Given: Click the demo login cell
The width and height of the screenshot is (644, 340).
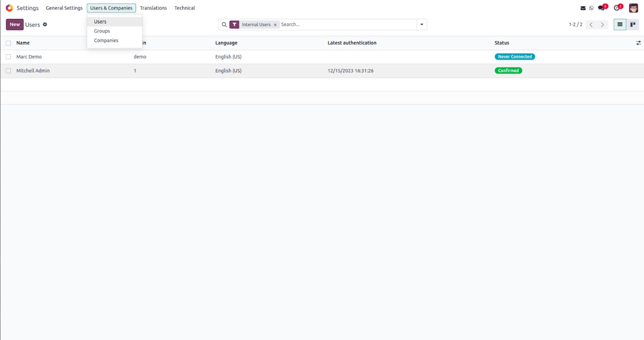Looking at the screenshot, I should [x=140, y=57].
